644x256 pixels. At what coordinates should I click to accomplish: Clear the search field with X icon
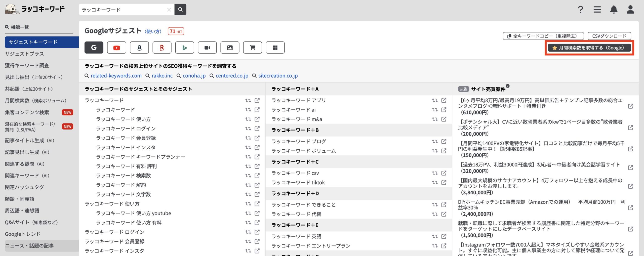[x=169, y=10]
